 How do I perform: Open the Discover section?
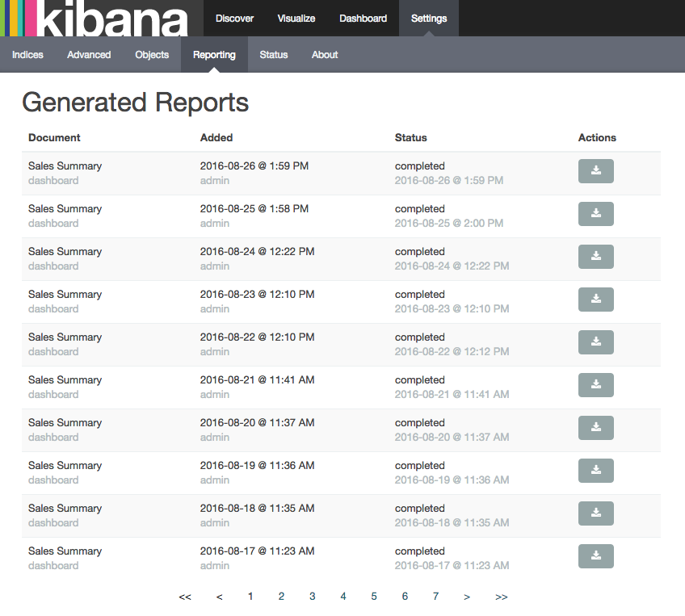[234, 19]
